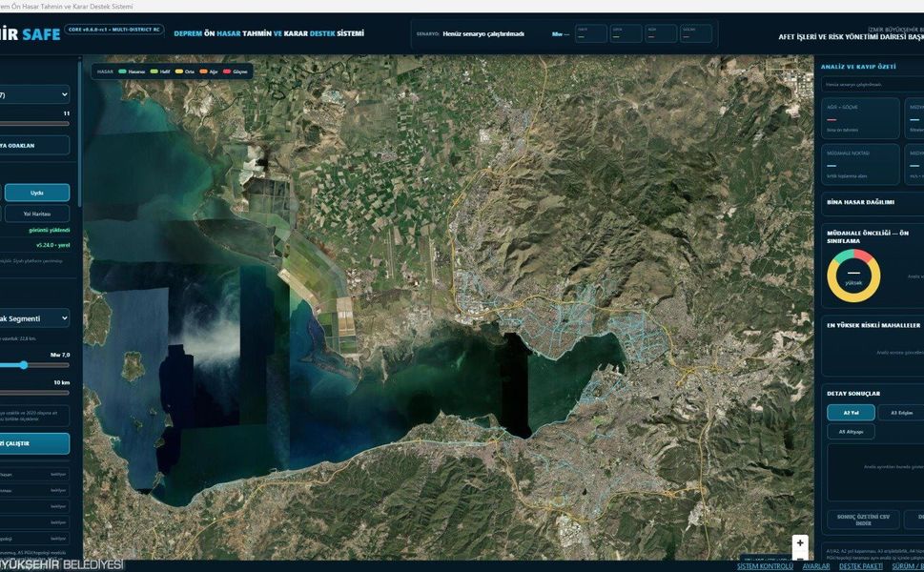The width and height of the screenshot is (924, 572).
Task: Switch to the A2 Yol tab
Action: (x=851, y=413)
